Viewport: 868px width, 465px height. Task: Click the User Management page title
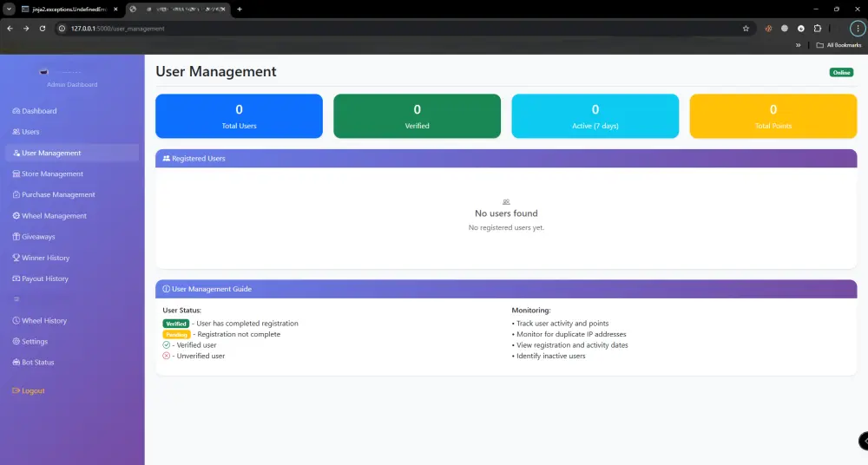[216, 71]
